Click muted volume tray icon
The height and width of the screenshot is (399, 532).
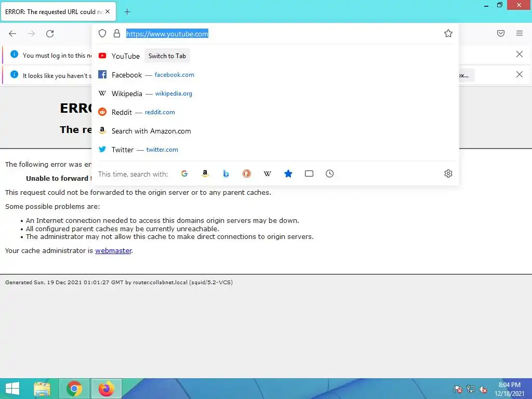point(483,389)
